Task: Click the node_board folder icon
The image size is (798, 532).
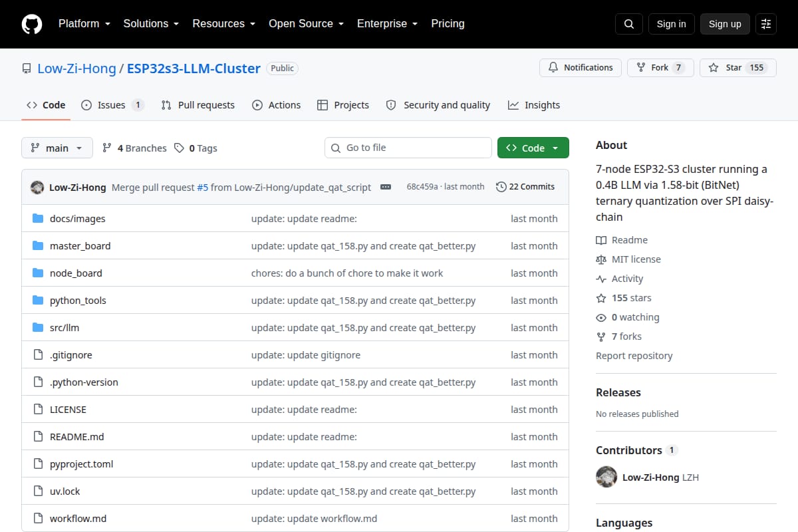Action: click(38, 273)
